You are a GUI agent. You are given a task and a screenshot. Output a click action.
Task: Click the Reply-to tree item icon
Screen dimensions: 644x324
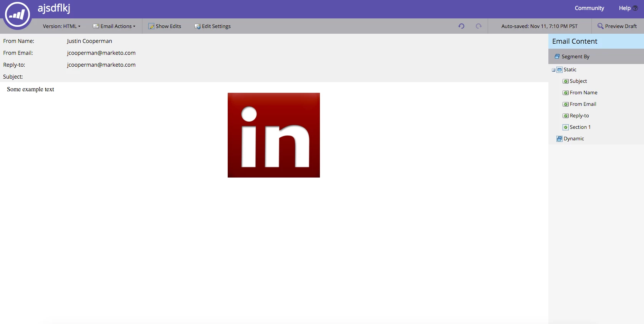566,116
